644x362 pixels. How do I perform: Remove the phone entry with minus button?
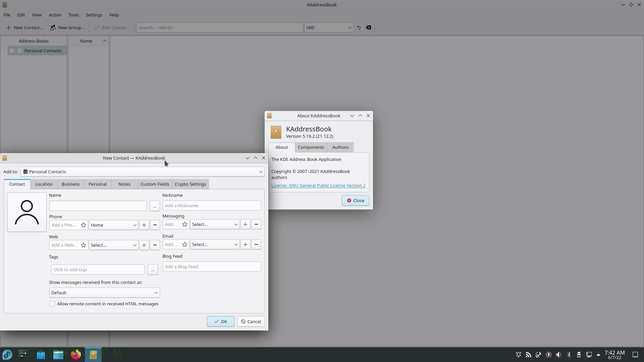(155, 225)
